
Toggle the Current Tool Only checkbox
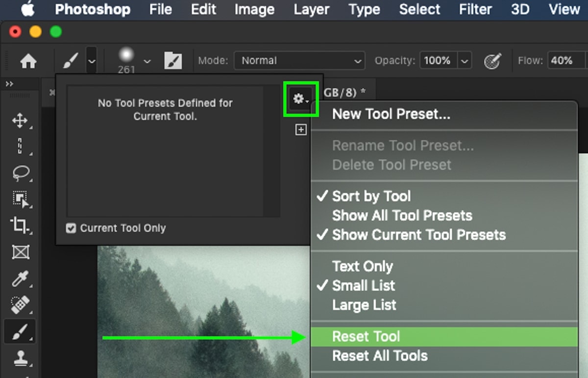(x=71, y=228)
